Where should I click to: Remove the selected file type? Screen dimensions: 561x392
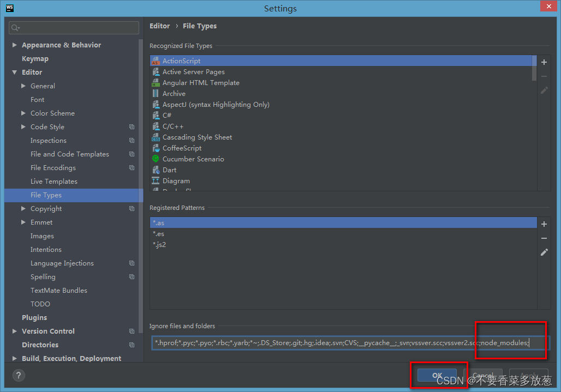[544, 76]
